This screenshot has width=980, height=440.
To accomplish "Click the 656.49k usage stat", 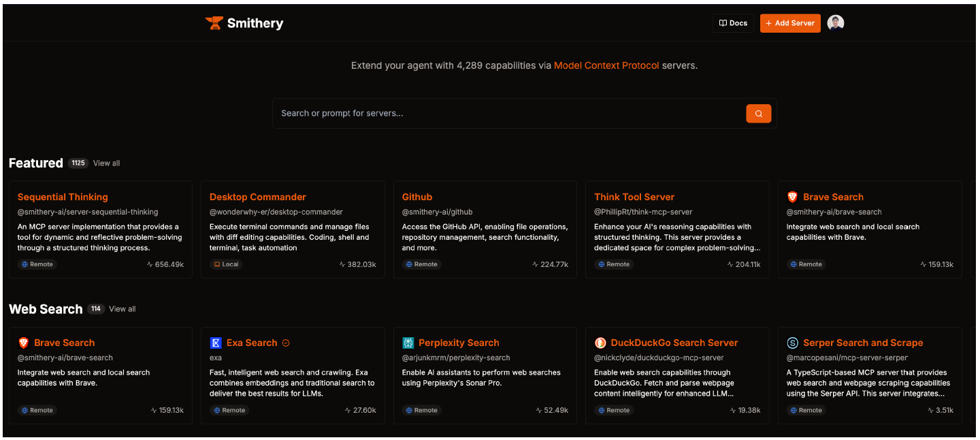I will coord(165,264).
